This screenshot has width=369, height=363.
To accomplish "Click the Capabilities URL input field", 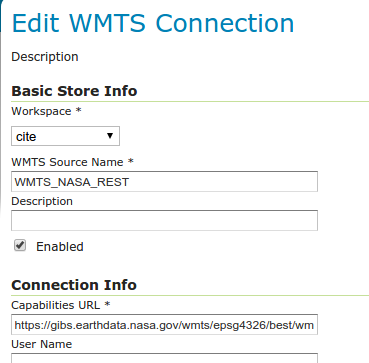I will click(164, 324).
